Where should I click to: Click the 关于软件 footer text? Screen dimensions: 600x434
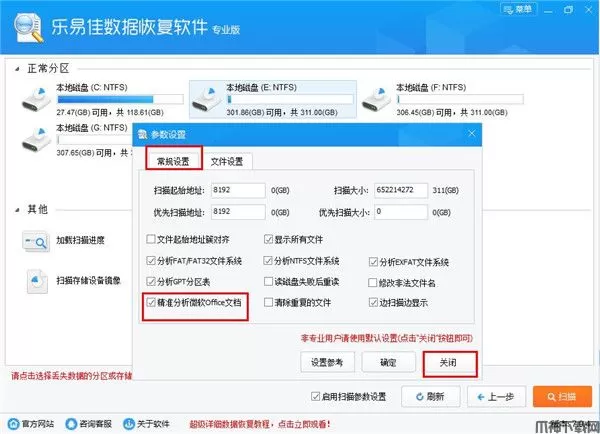(x=153, y=424)
